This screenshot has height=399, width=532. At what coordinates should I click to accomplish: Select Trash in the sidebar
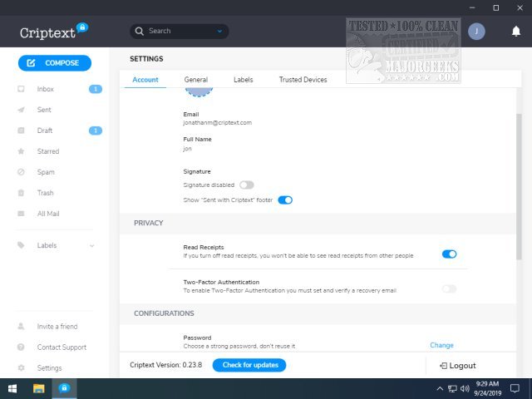coord(46,193)
